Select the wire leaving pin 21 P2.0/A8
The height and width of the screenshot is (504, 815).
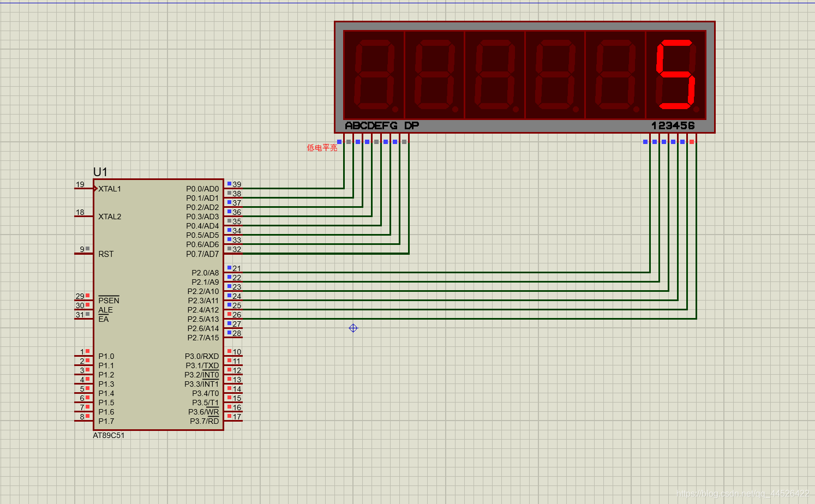446,272
